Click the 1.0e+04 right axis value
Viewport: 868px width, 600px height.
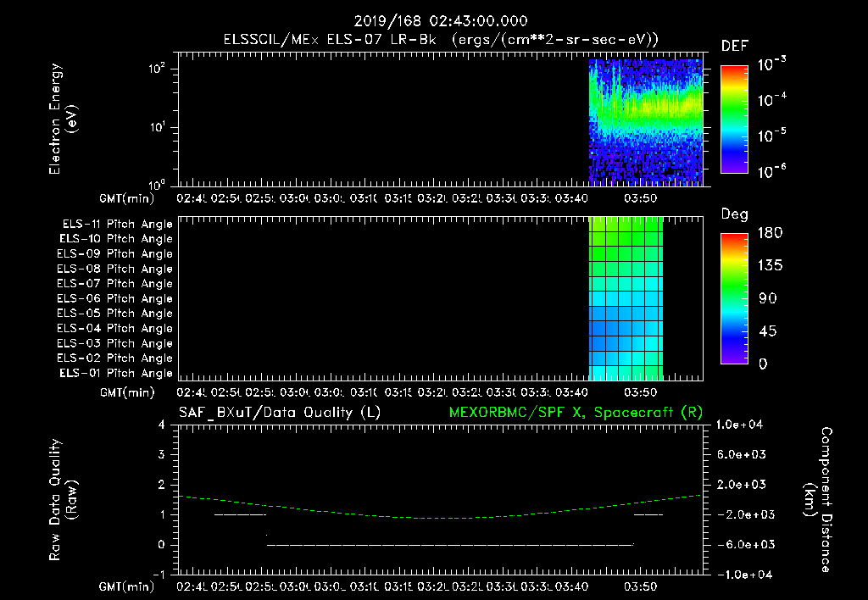(739, 425)
